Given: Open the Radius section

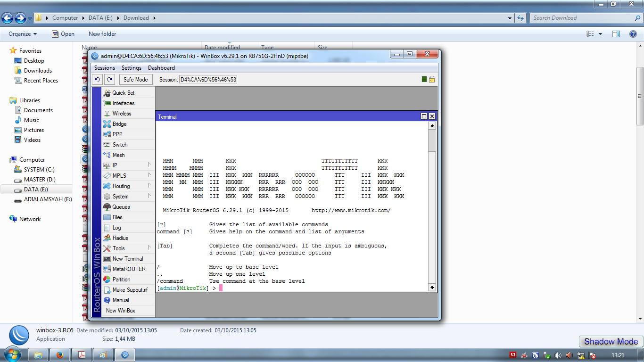Looking at the screenshot, I should [x=128, y=238].
